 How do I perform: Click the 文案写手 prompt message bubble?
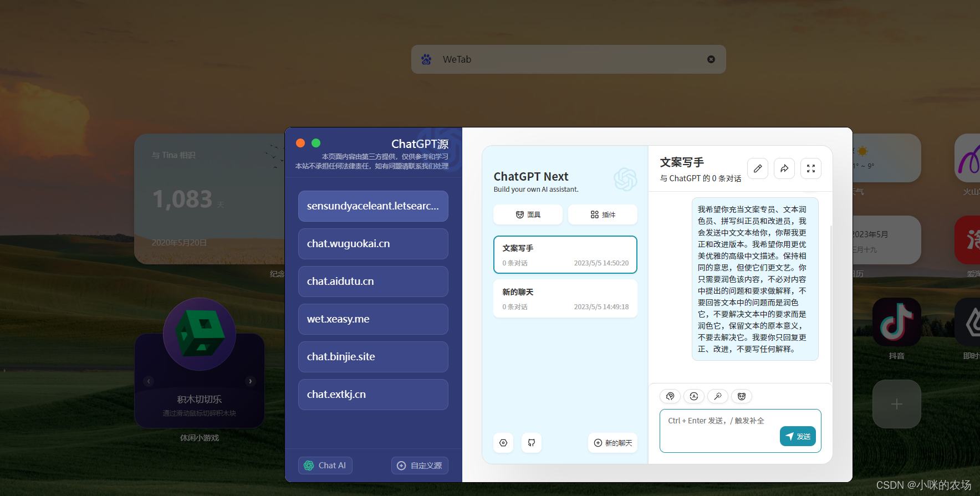755,279
